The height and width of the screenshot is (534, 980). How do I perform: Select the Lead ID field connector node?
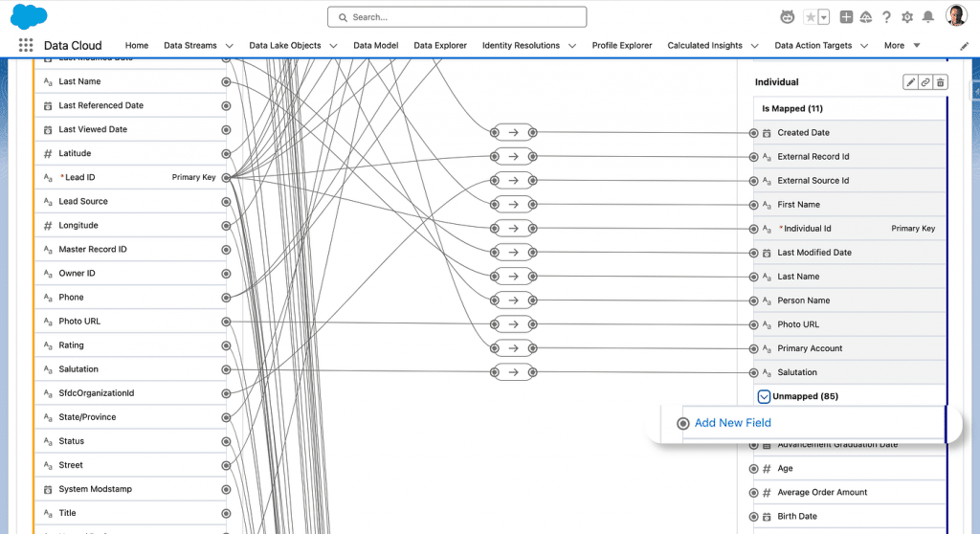click(x=226, y=177)
